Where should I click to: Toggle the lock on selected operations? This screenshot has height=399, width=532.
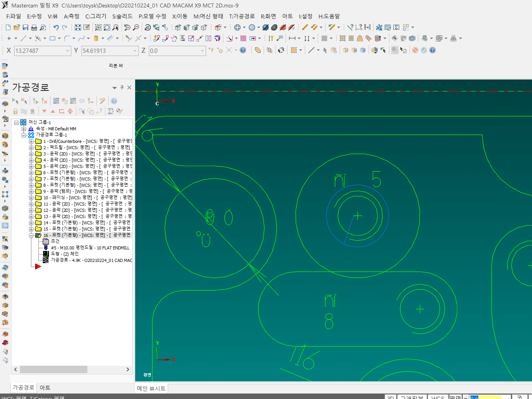click(x=15, y=111)
